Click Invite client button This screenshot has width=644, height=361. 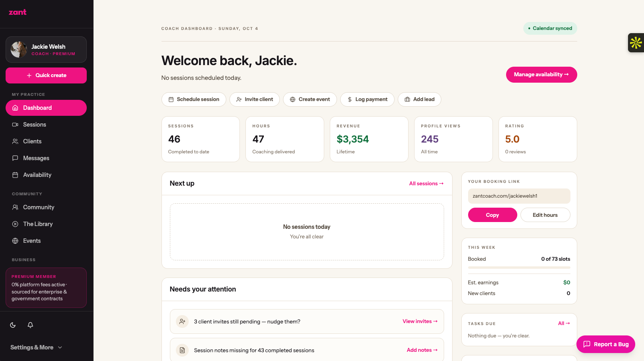coord(255,99)
